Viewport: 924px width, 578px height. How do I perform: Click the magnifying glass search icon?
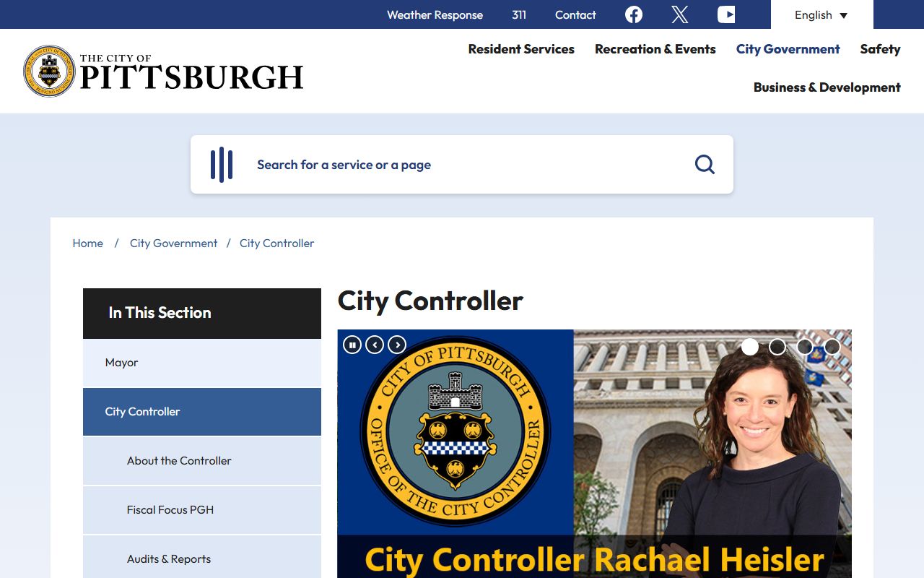[705, 165]
